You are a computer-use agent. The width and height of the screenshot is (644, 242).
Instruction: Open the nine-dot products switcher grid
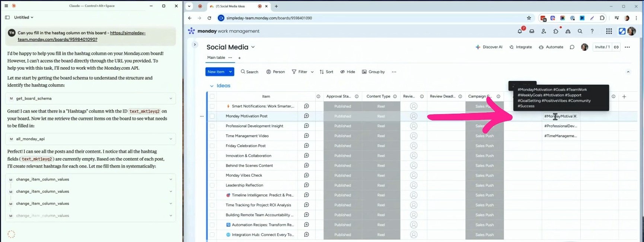click(x=609, y=31)
